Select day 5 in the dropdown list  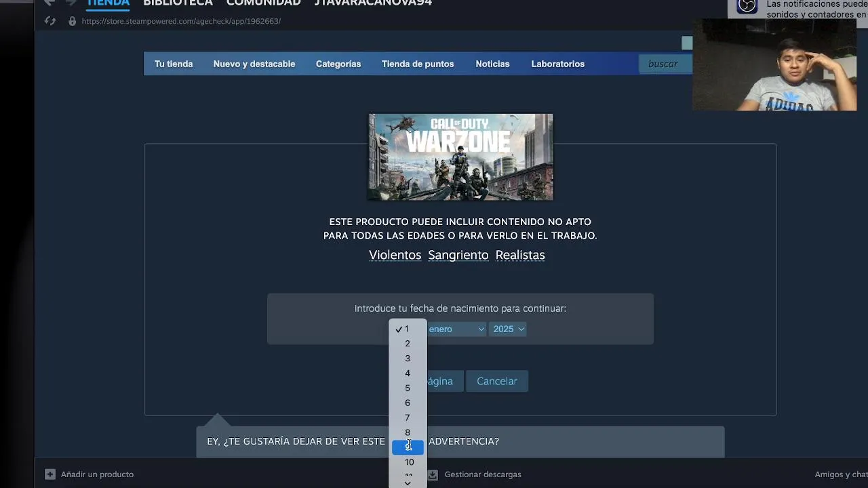[408, 388]
